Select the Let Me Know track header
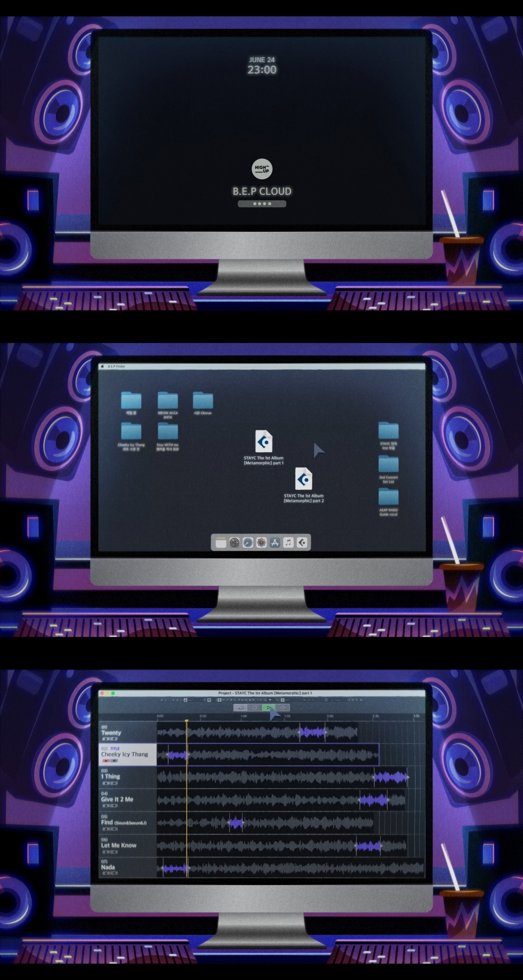 click(119, 845)
